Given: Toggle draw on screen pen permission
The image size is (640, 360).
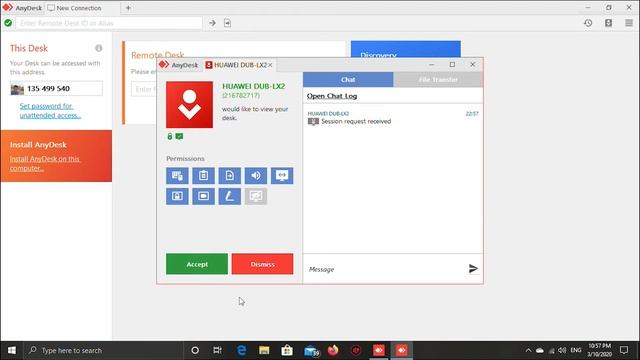Looking at the screenshot, I should click(x=229, y=196).
